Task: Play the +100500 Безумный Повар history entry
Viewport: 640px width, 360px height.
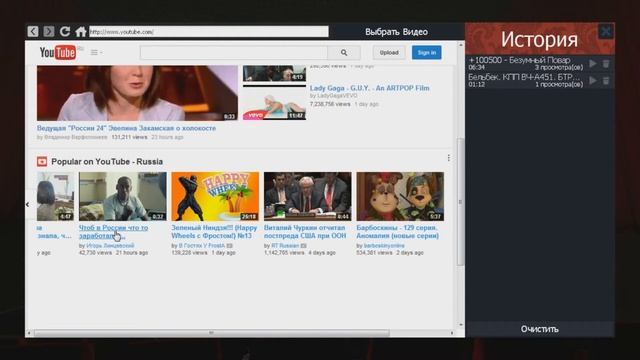Action: (593, 63)
